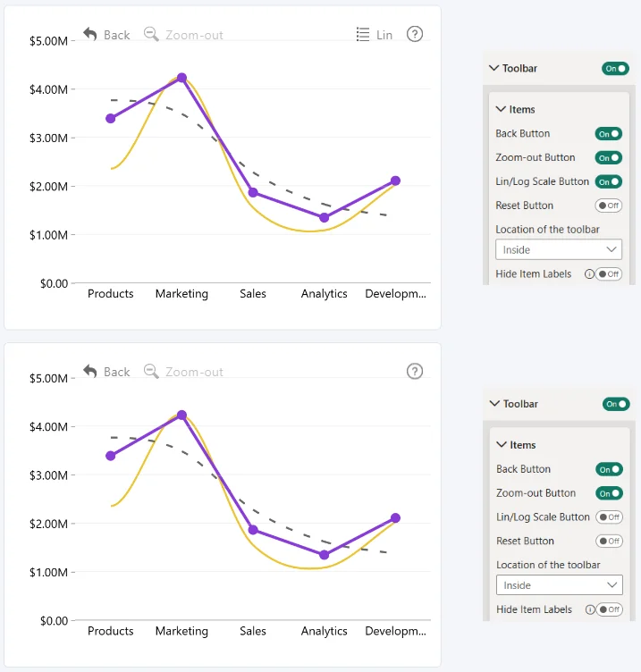Click Location of the toolbar label, top panel
Viewport: 641px width, 672px height.
pos(547,230)
